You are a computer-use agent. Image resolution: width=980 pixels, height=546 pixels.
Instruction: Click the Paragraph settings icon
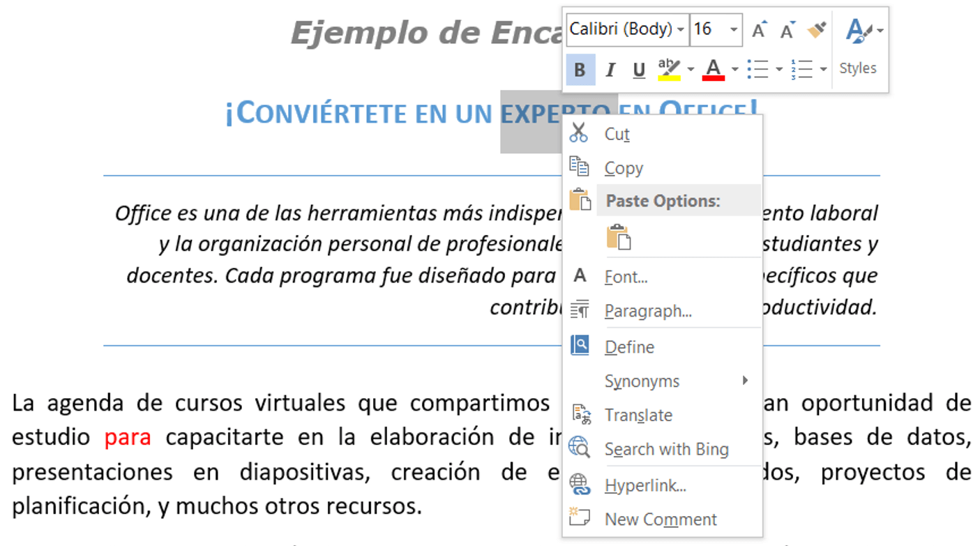pyautogui.click(x=580, y=310)
